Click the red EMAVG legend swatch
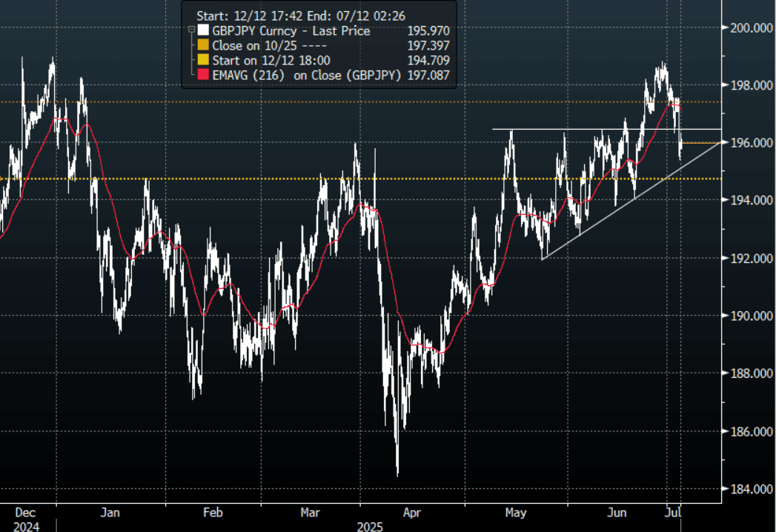776x532 pixels. 203,76
